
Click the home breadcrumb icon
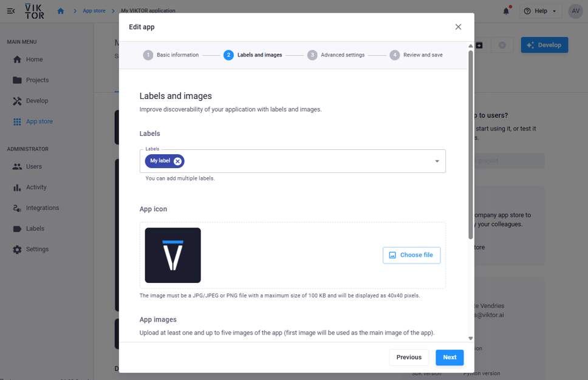(61, 11)
